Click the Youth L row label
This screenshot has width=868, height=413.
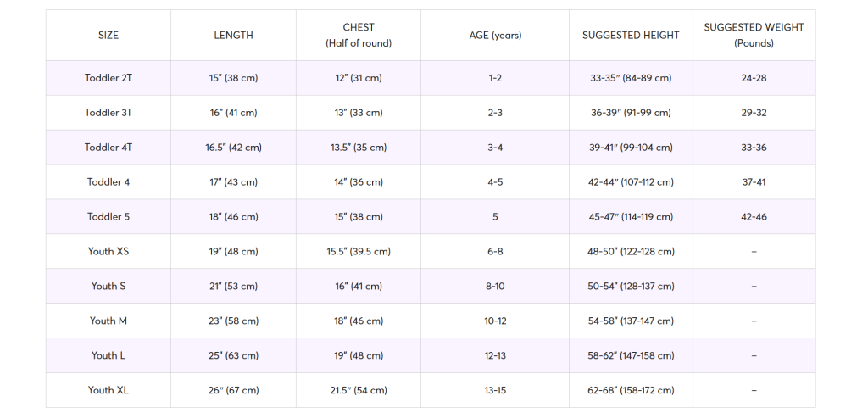[x=108, y=356]
